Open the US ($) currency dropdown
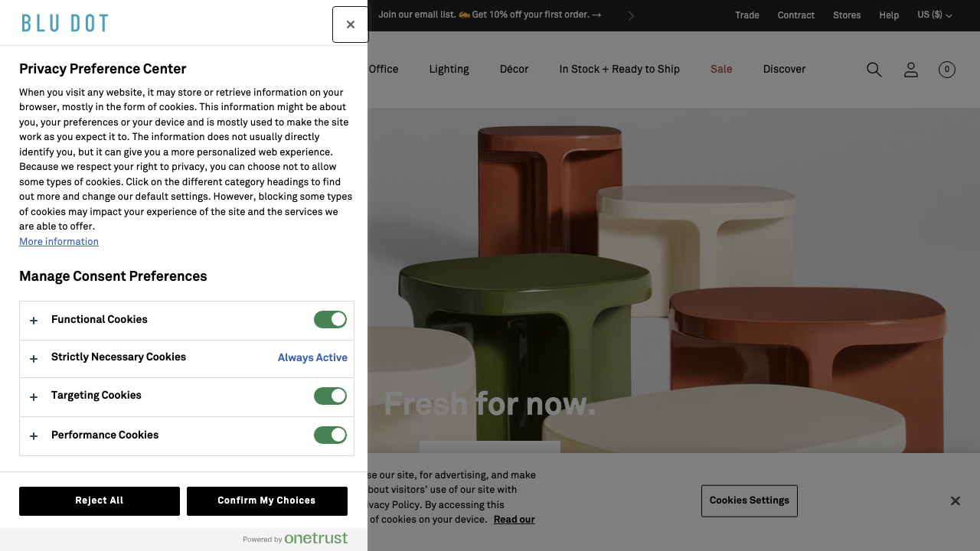The height and width of the screenshot is (551, 980). click(934, 15)
